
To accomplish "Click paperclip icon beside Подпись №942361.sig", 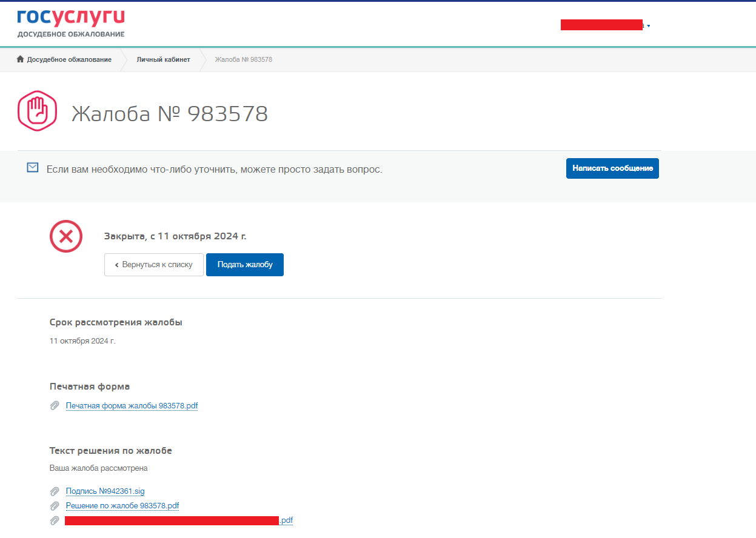I will point(55,491).
